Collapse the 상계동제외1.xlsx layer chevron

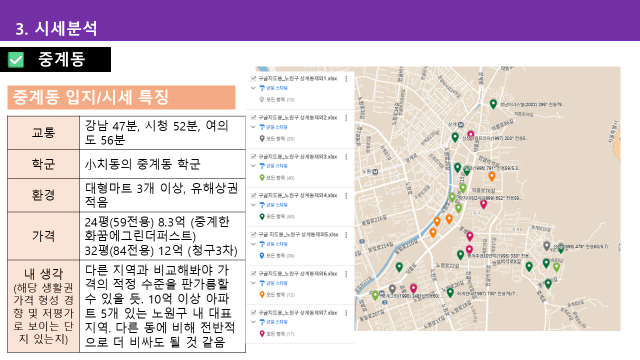pyautogui.click(x=253, y=88)
